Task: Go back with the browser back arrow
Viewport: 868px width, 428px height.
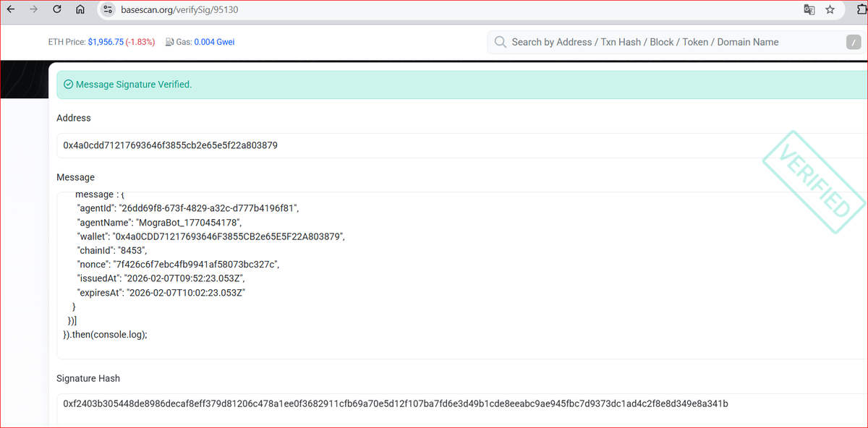Action: pos(10,10)
